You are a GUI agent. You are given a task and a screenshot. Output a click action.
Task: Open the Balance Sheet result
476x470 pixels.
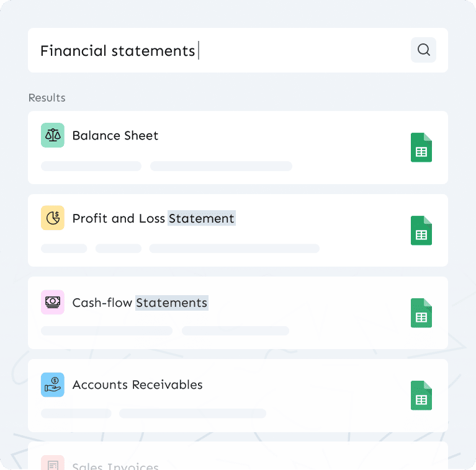pyautogui.click(x=115, y=136)
